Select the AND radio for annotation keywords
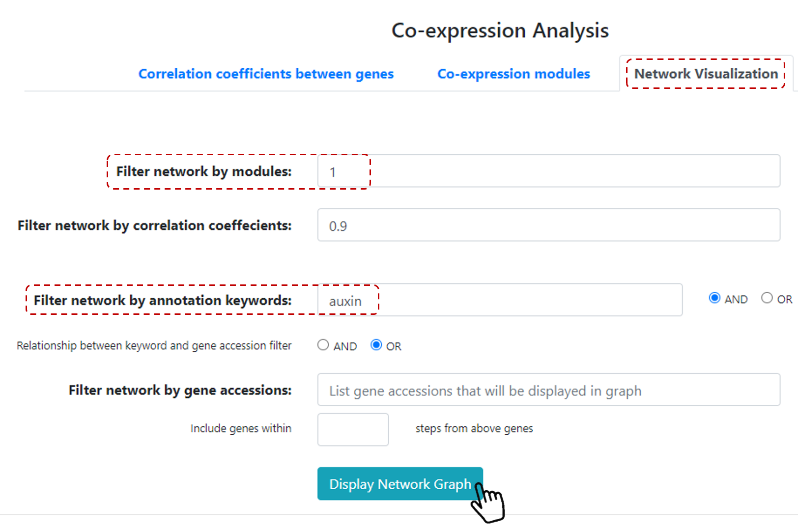 [714, 298]
